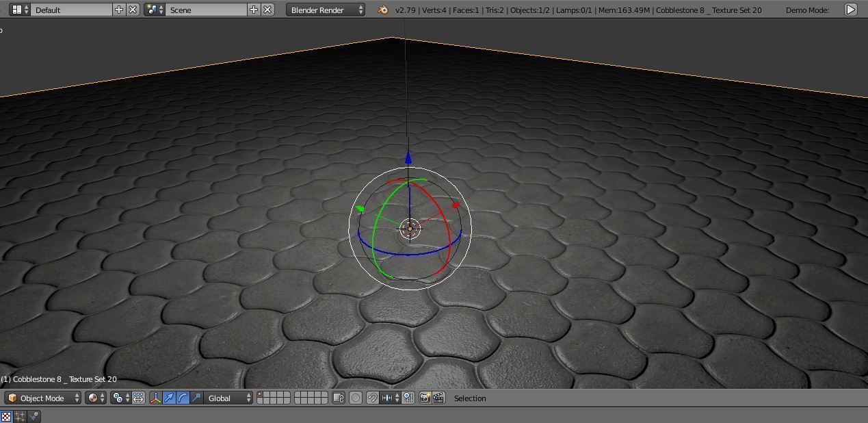Open the Global transform orientation dropdown

tap(229, 398)
